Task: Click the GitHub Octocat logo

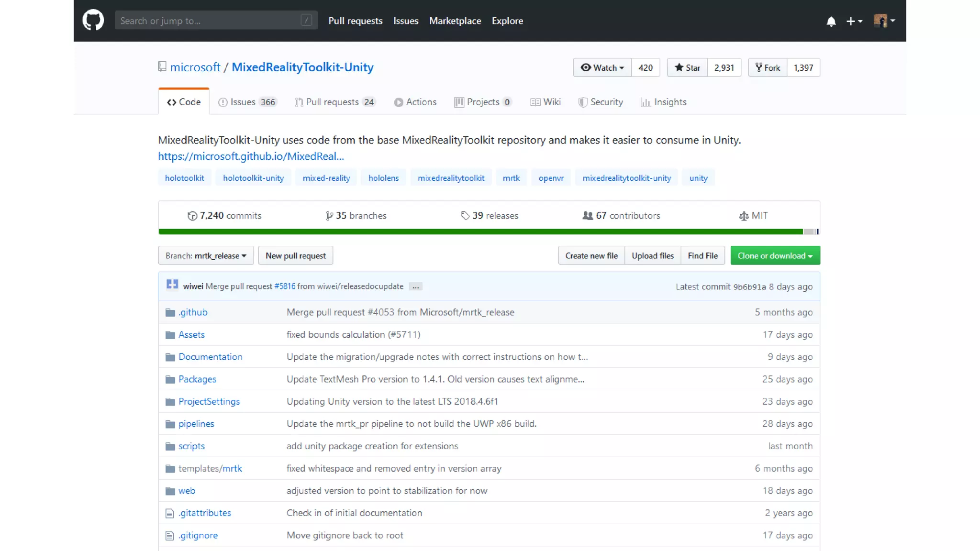Action: 93,21
